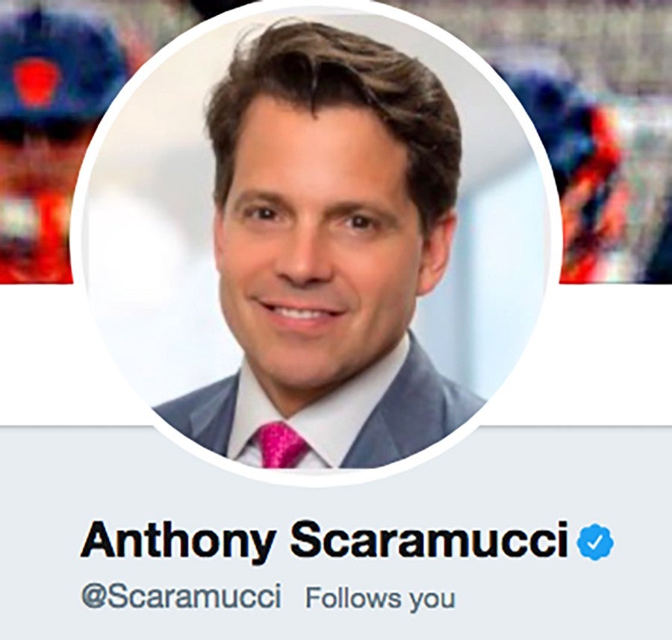Click the blue verified checkmark badge
The width and height of the screenshot is (672, 640).
click(x=595, y=542)
